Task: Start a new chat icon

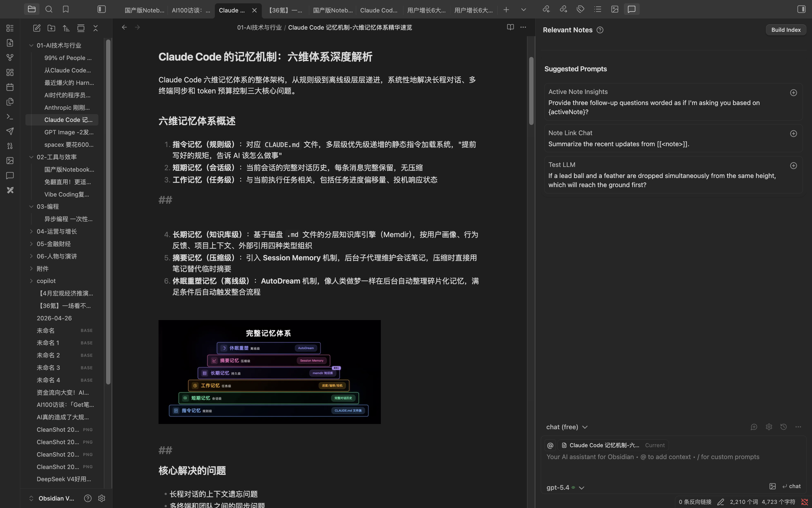Action: pyautogui.click(x=754, y=427)
